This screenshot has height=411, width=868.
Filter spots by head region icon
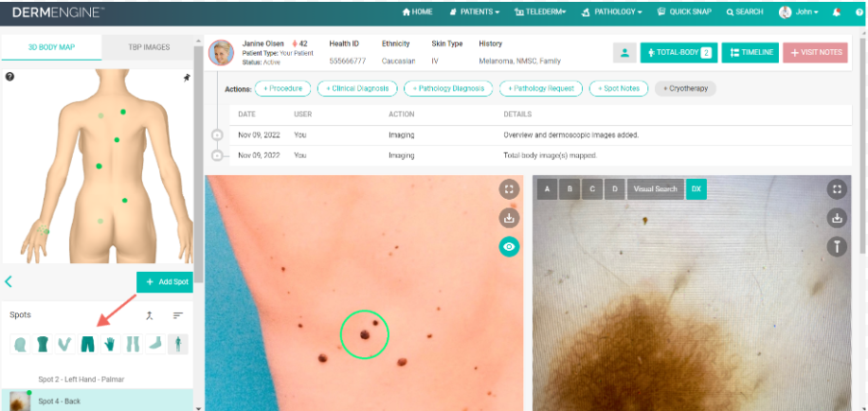[21, 344]
